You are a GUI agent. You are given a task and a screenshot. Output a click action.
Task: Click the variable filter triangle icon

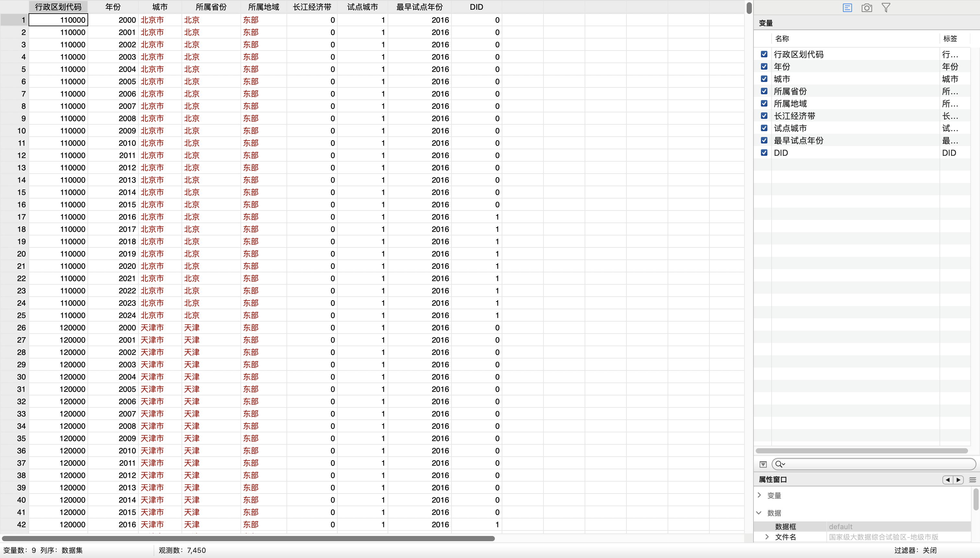pos(763,464)
